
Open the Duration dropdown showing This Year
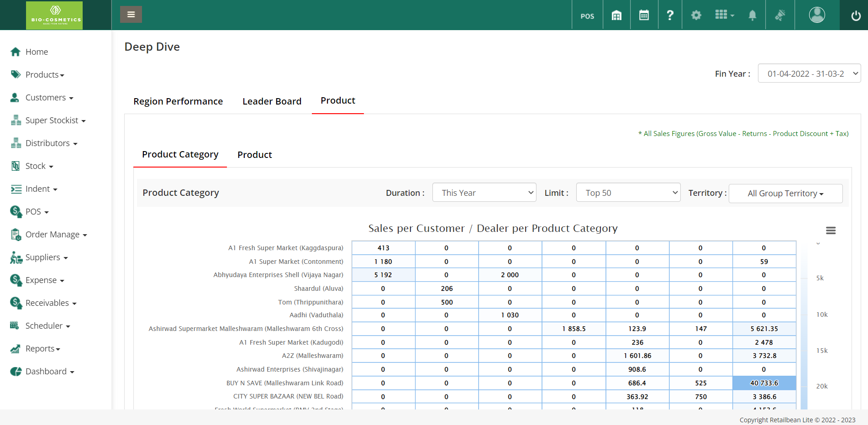tap(484, 193)
